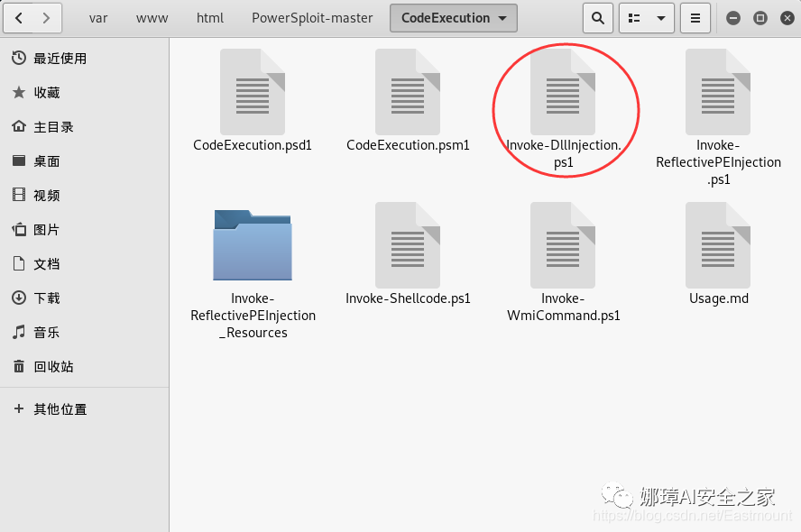Go back with the left arrow button

(x=19, y=18)
